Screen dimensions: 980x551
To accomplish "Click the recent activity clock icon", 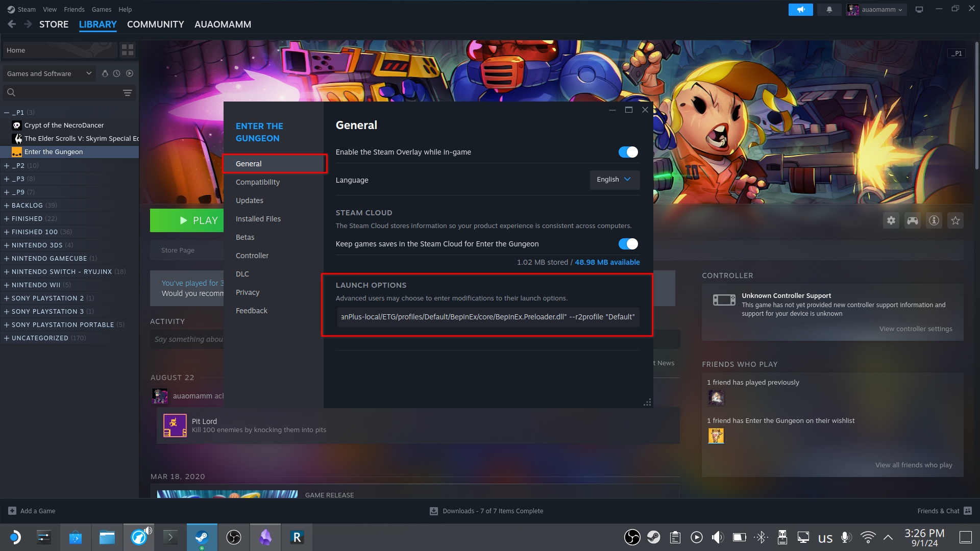I will pos(117,73).
